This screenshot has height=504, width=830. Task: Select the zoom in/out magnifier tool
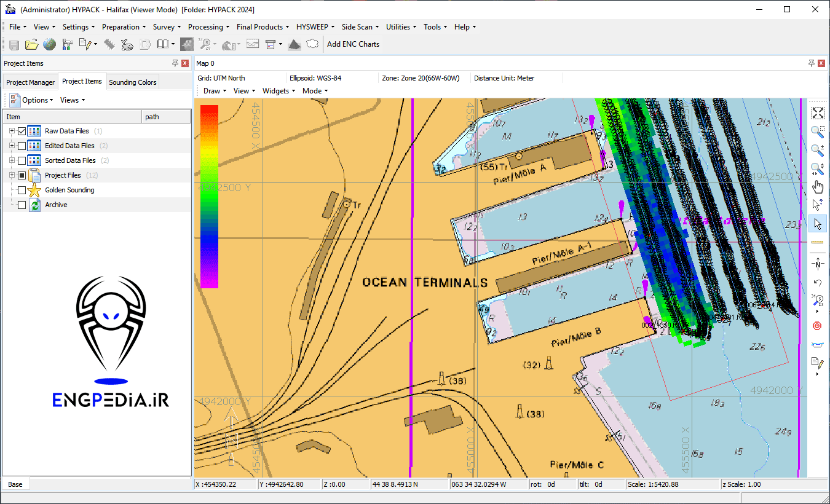click(x=818, y=150)
